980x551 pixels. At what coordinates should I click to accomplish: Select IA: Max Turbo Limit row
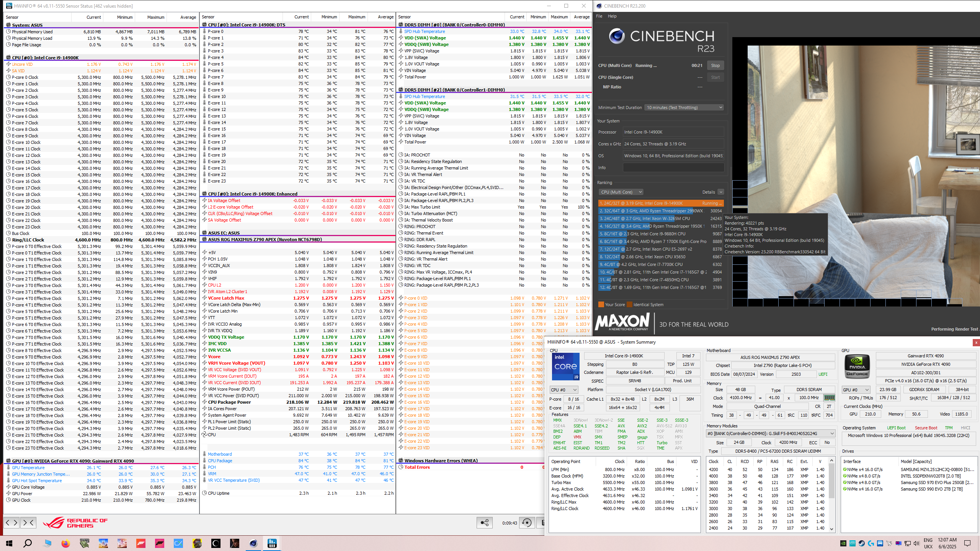(494, 207)
